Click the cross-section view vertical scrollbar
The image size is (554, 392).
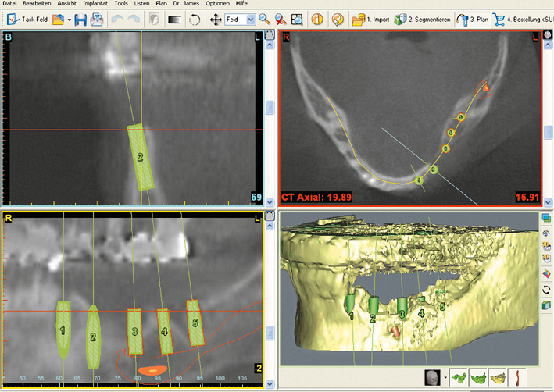[x=270, y=108]
